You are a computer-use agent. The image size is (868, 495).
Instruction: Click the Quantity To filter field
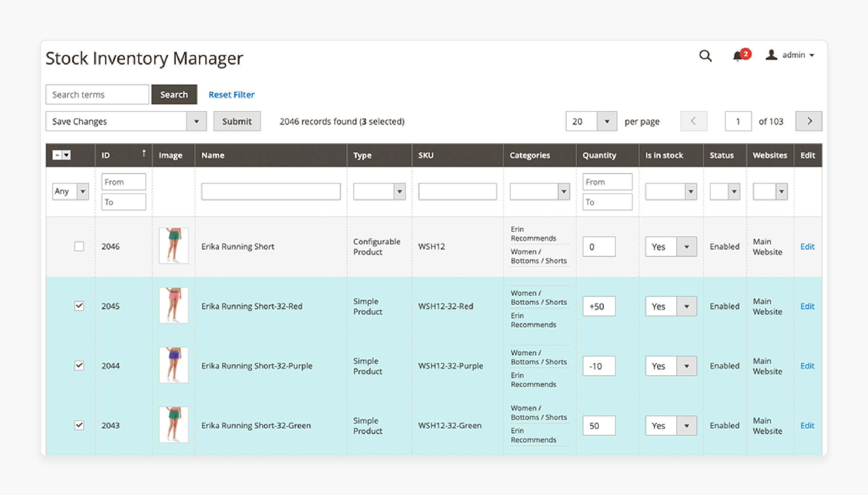pos(607,202)
